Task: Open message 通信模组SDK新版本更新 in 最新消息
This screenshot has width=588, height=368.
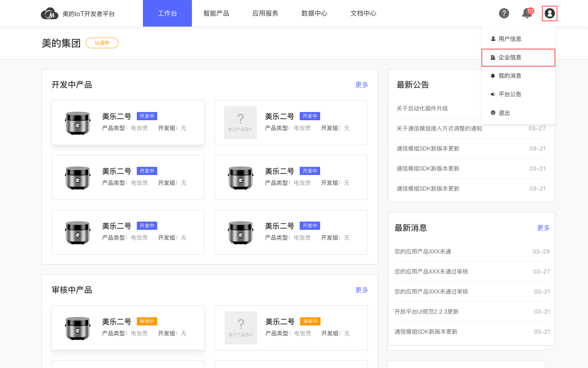Action: click(x=426, y=332)
